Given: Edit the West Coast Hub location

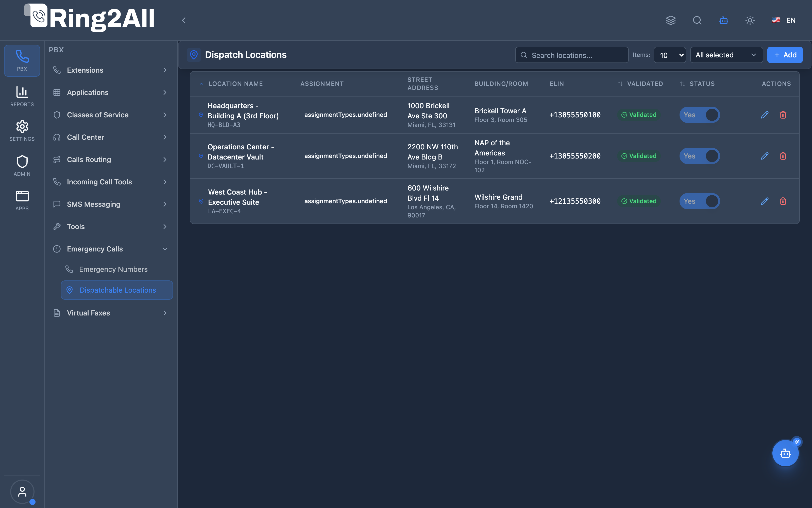Looking at the screenshot, I should click(x=765, y=201).
